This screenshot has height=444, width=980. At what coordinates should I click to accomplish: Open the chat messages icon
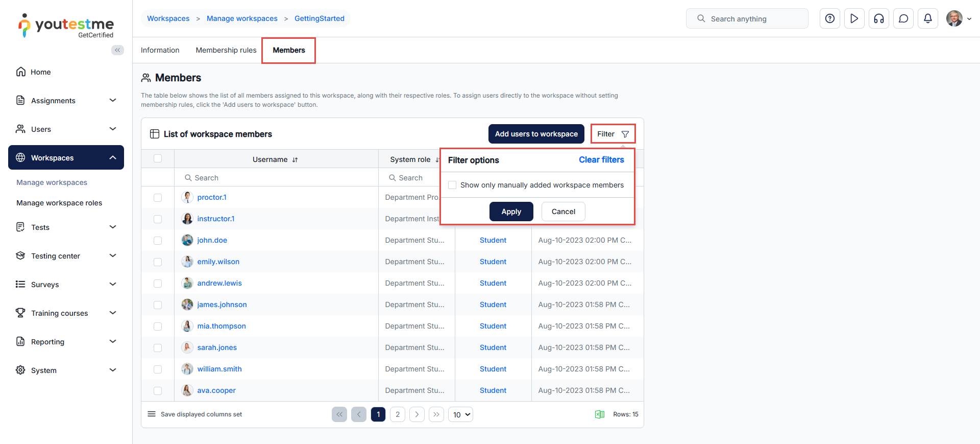click(903, 19)
